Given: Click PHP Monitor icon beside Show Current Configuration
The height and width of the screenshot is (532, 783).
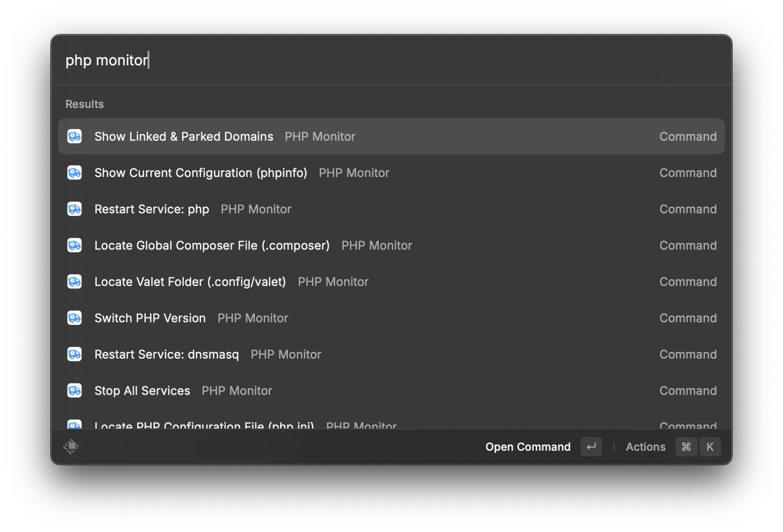Looking at the screenshot, I should (74, 172).
